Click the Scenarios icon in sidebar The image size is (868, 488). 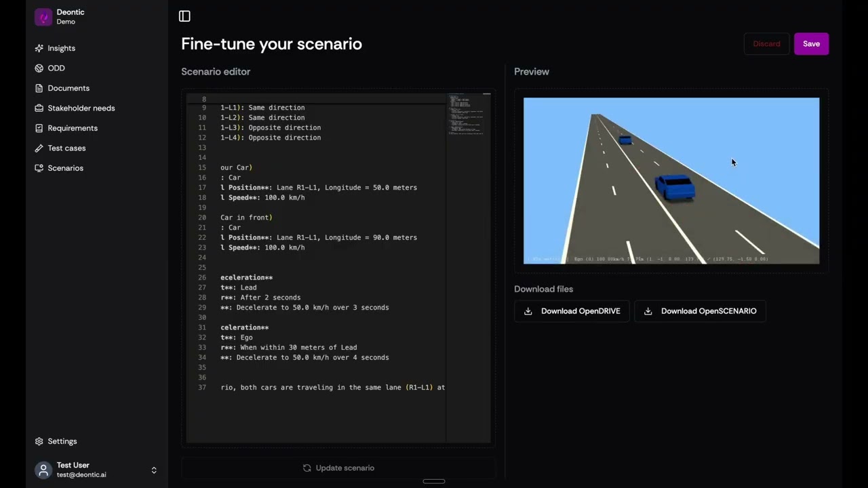pos(39,168)
